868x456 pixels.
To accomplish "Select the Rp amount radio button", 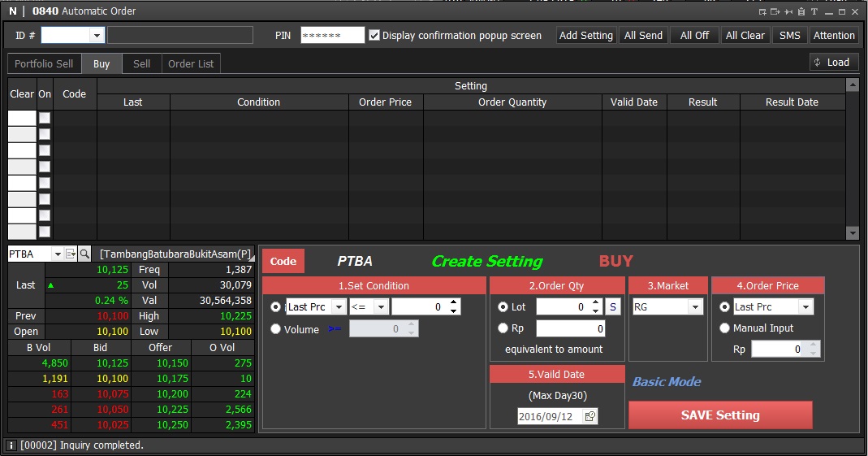I will (503, 328).
